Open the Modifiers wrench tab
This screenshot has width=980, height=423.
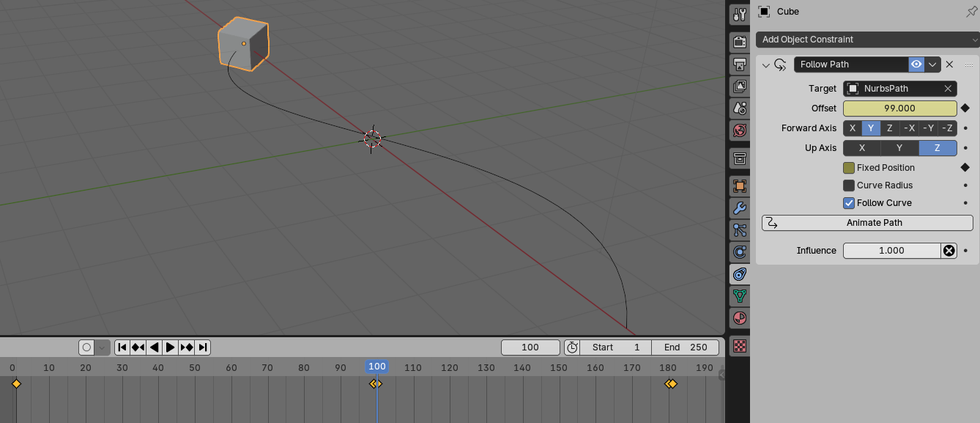coord(740,208)
